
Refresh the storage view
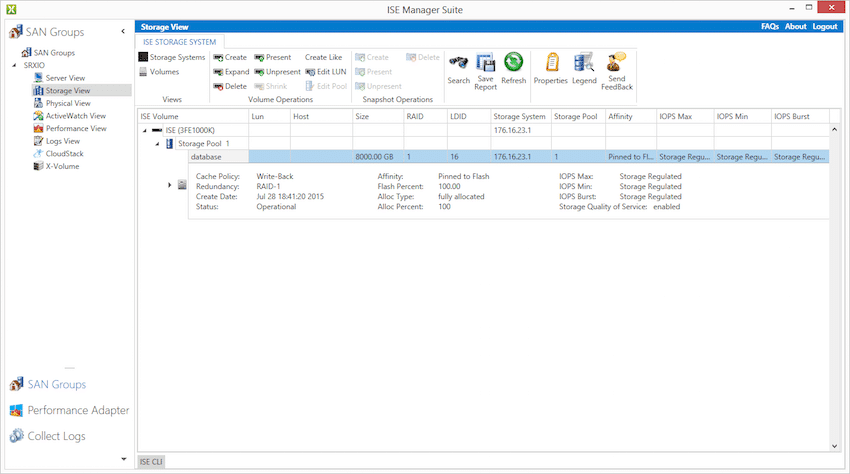tap(513, 68)
